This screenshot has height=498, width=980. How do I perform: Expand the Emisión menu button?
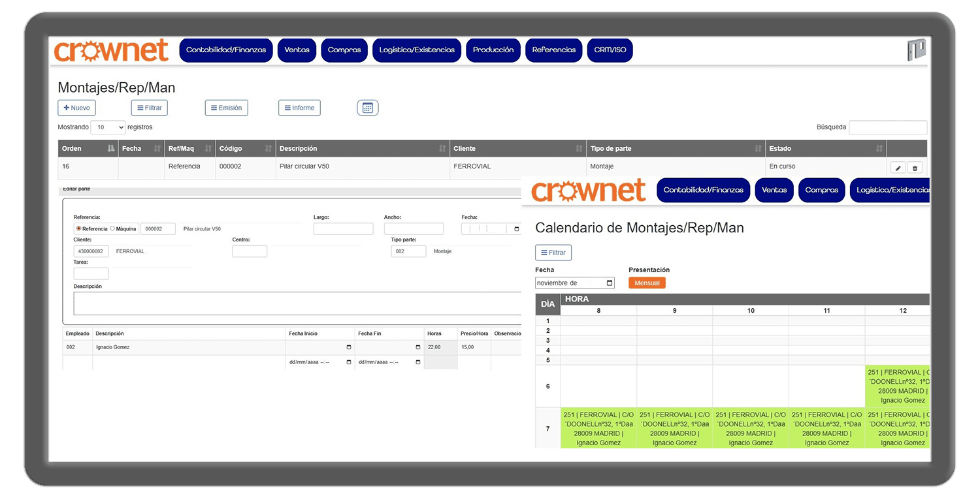pos(226,108)
